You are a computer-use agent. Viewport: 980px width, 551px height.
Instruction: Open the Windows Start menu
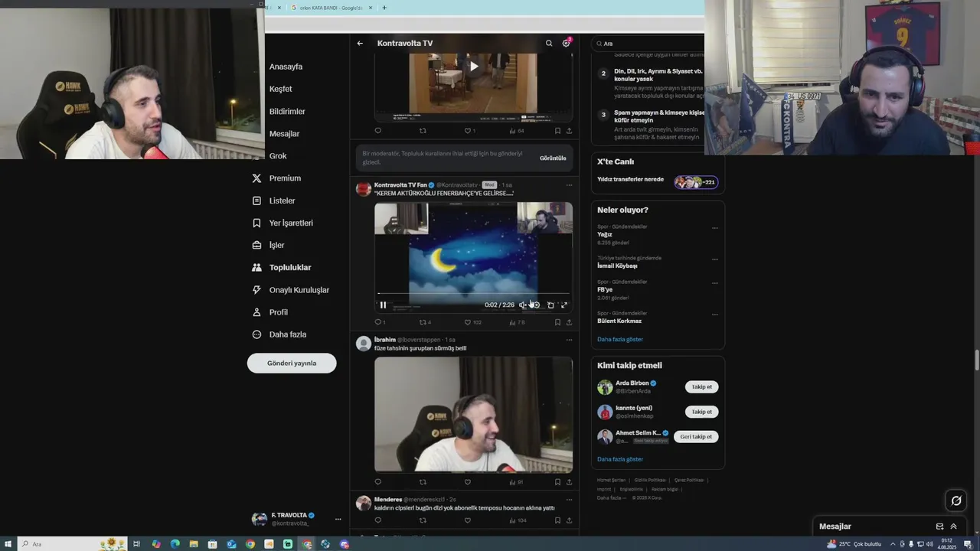(x=8, y=544)
